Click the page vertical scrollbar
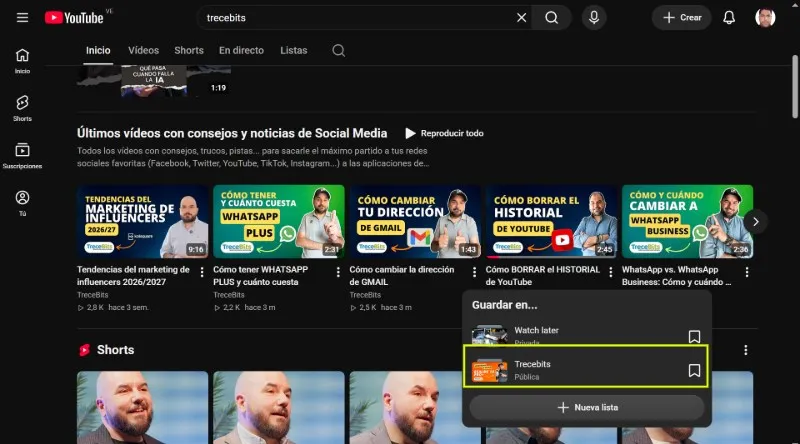The height and width of the screenshot is (444, 800). tap(795, 87)
